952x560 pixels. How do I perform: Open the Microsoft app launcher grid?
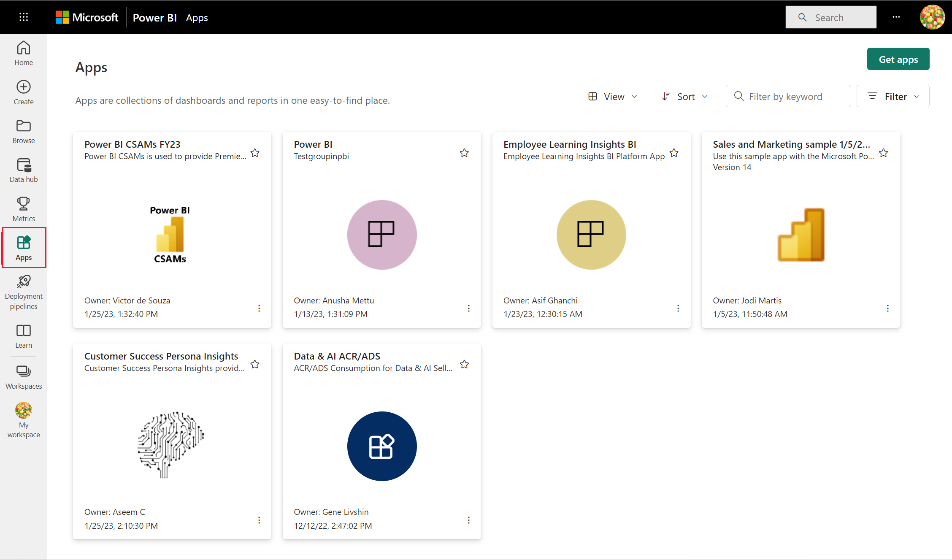tap(24, 17)
